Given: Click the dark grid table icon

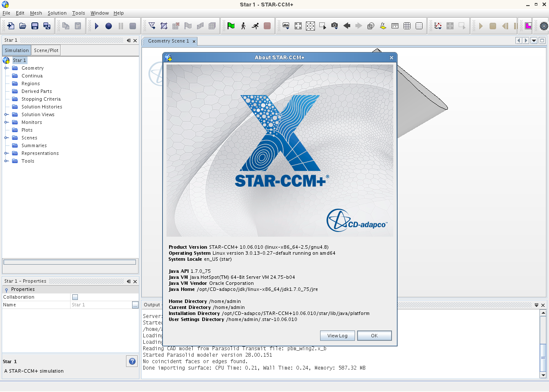Looking at the screenshot, I should coord(407,26).
